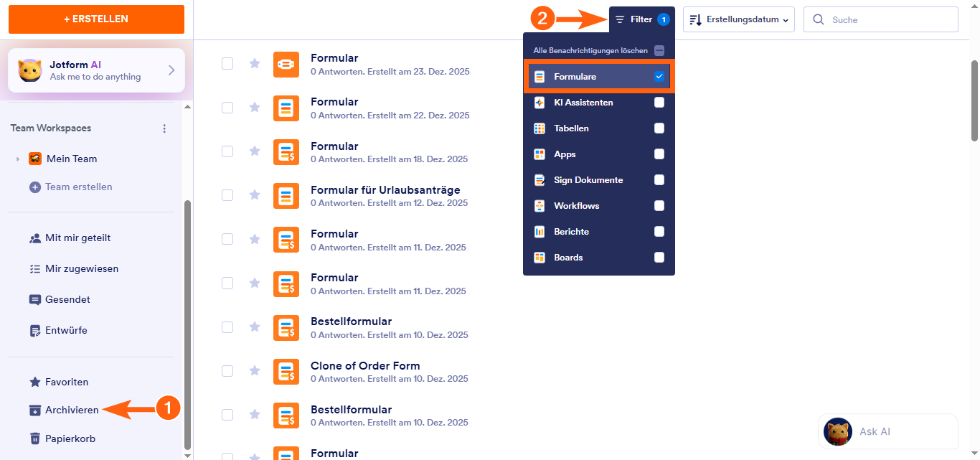The width and height of the screenshot is (980, 460).
Task: Click the main page vertical scrollbar
Action: (975, 100)
